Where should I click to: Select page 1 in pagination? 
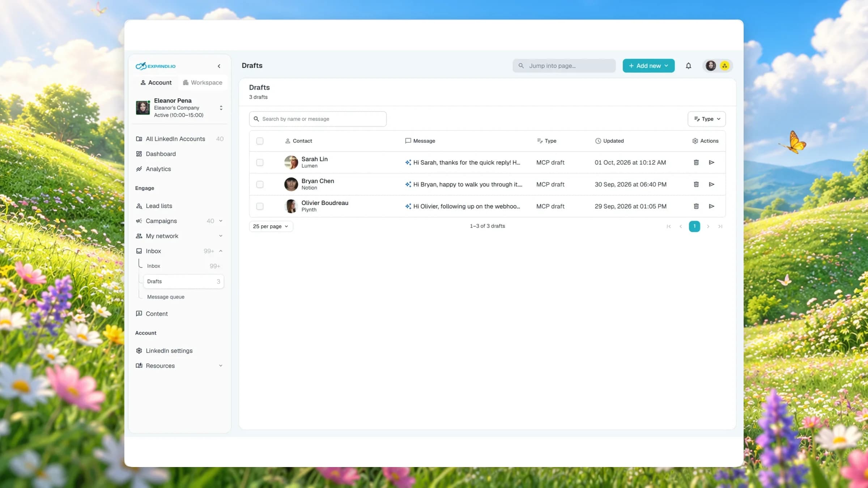694,226
